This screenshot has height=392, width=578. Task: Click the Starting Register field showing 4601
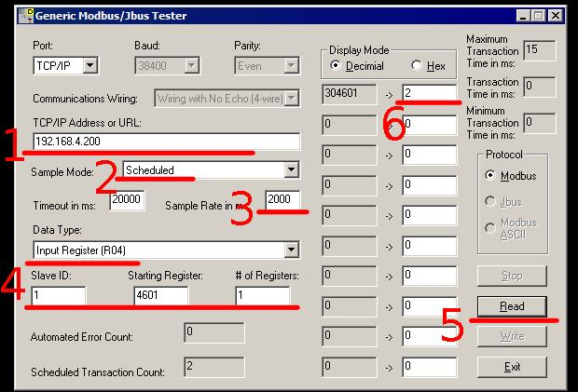[161, 295]
